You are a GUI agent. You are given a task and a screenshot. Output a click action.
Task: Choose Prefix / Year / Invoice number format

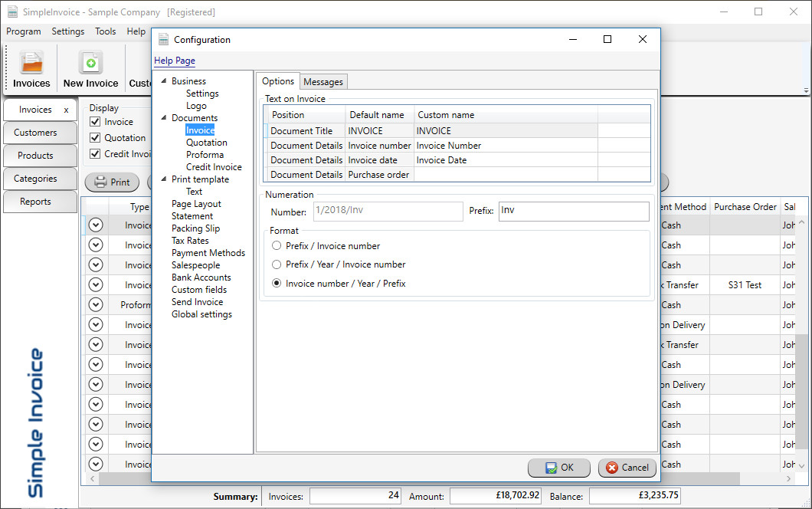277,264
